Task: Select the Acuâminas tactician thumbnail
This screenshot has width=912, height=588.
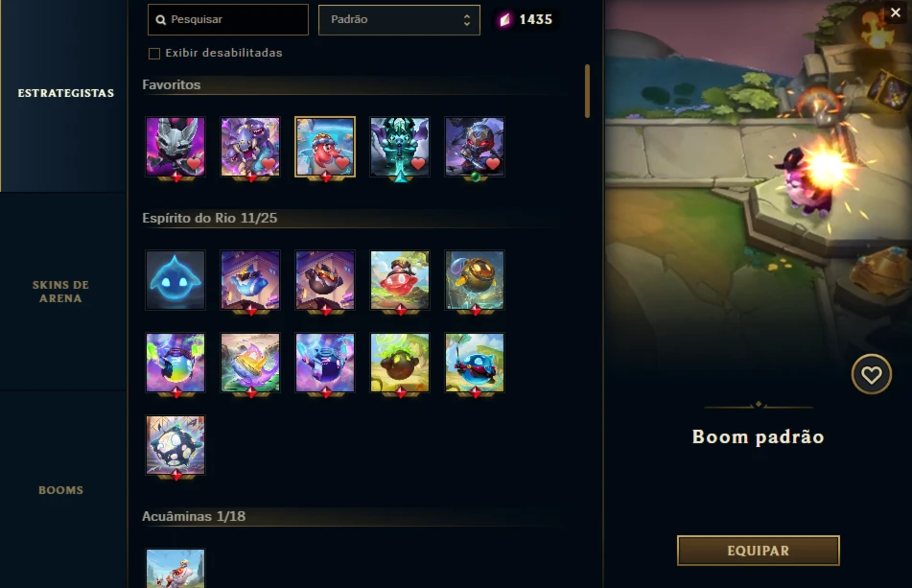Action: [175, 568]
